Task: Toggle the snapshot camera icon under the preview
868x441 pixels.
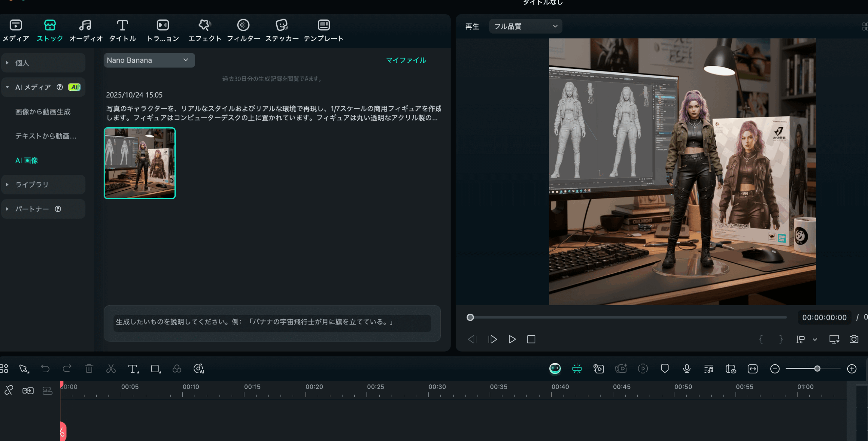Action: click(x=853, y=339)
